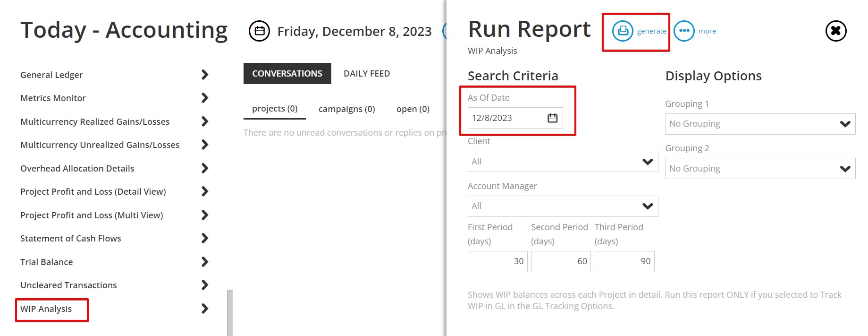This screenshot has width=868, height=336.
Task: Select Overhead Allocation Details report
Action: pyautogui.click(x=77, y=168)
